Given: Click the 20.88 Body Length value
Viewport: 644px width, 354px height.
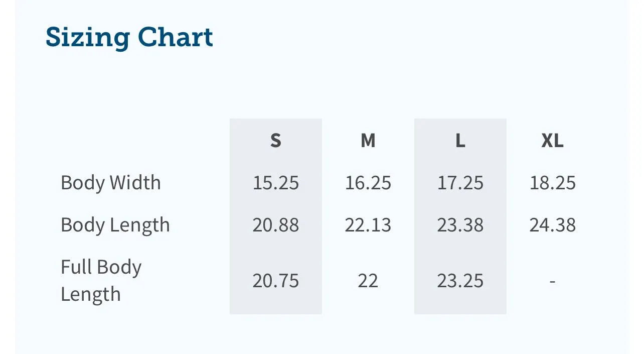Looking at the screenshot, I should tap(275, 224).
